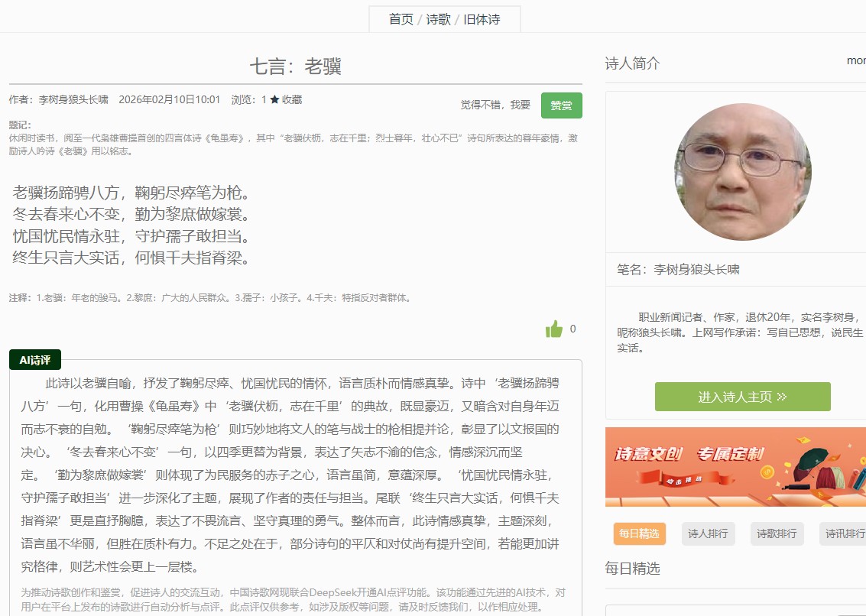Switch to the 诗讯排行 tab
Screen dimensions: 866x616
click(x=843, y=533)
